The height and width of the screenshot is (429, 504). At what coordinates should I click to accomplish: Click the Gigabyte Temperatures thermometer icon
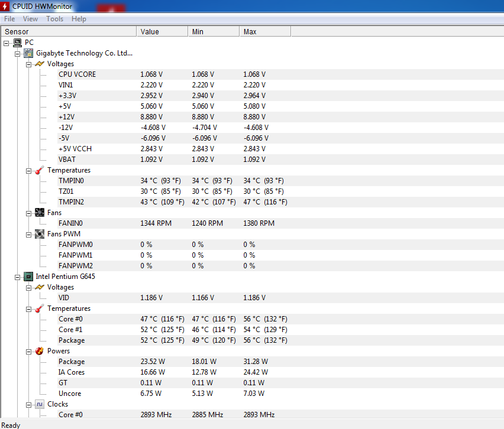(40, 170)
